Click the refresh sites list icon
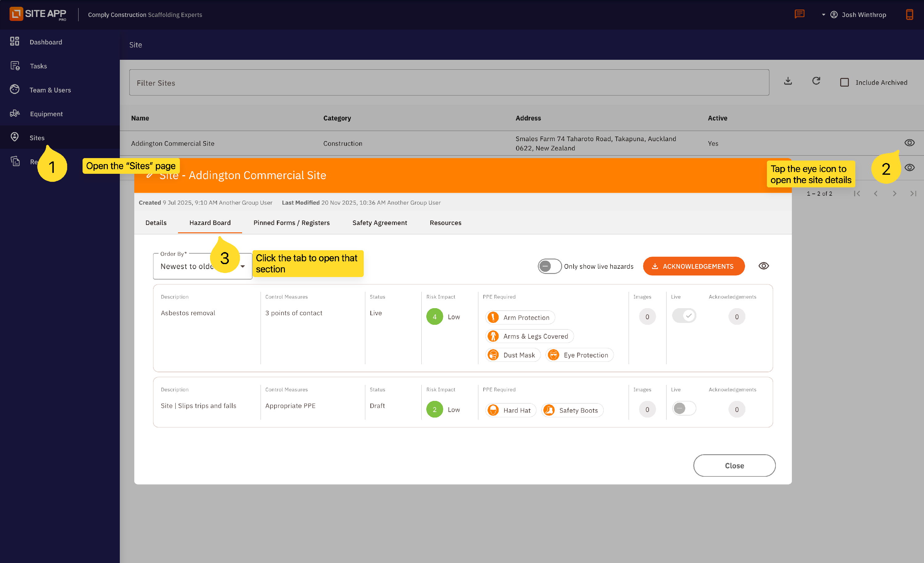 (816, 81)
